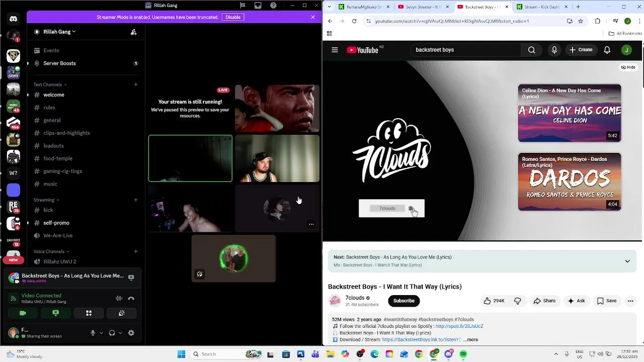Disconnect from the voice channel
Viewport: 644px width, 362px height.
[x=131, y=298]
